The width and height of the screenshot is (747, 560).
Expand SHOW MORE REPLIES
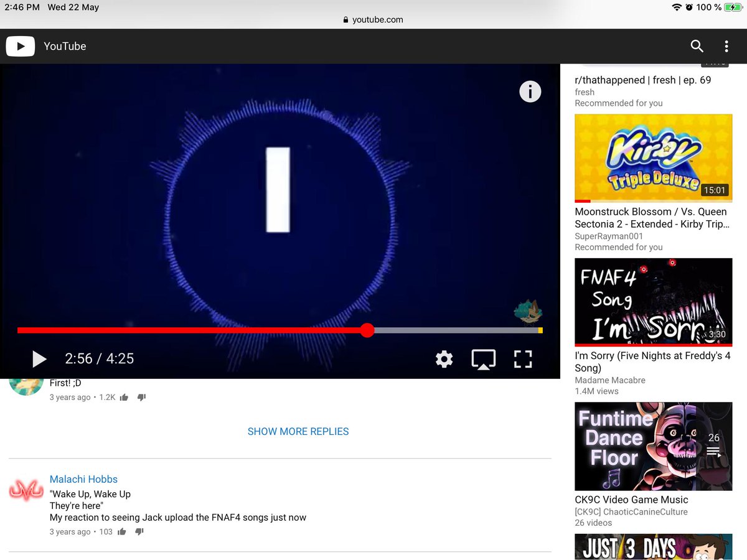tap(298, 431)
